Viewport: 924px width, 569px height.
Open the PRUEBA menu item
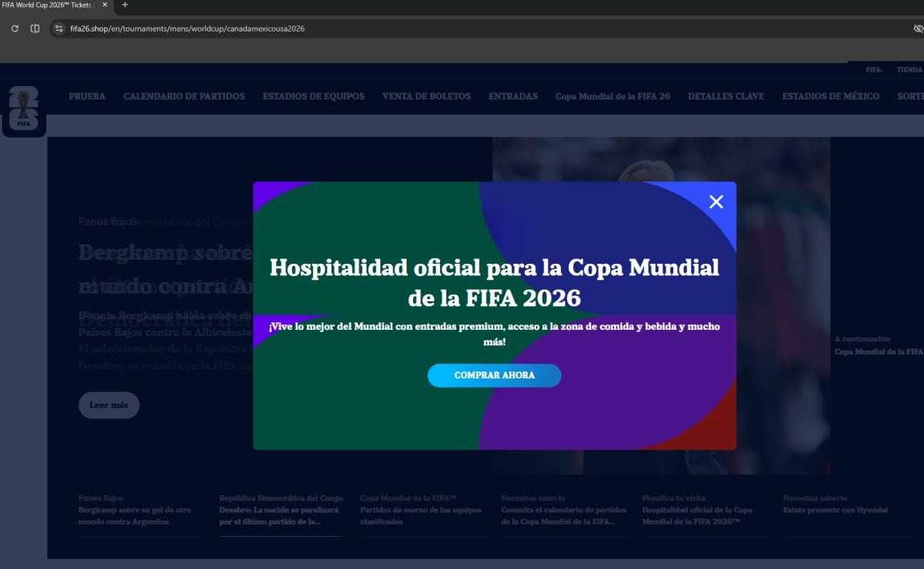87,96
